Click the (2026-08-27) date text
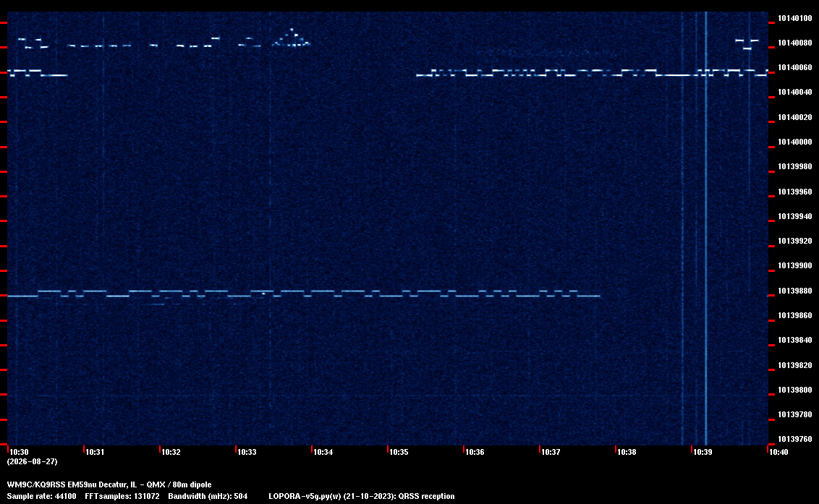 pyautogui.click(x=32, y=461)
